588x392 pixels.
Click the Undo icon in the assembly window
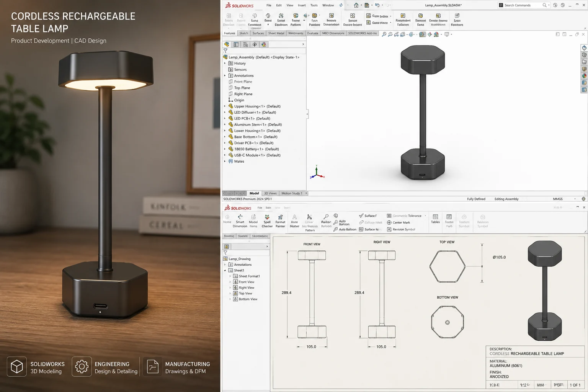pyautogui.click(x=377, y=5)
